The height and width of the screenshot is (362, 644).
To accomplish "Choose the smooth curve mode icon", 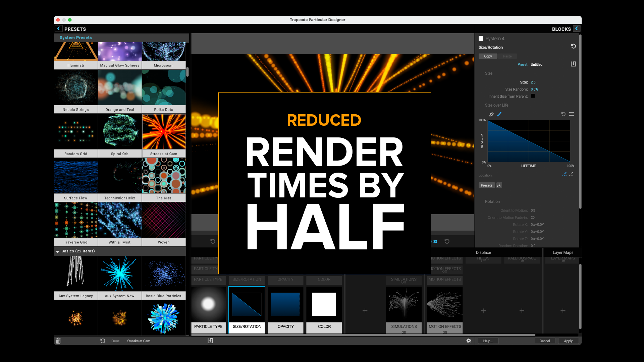I will [565, 174].
